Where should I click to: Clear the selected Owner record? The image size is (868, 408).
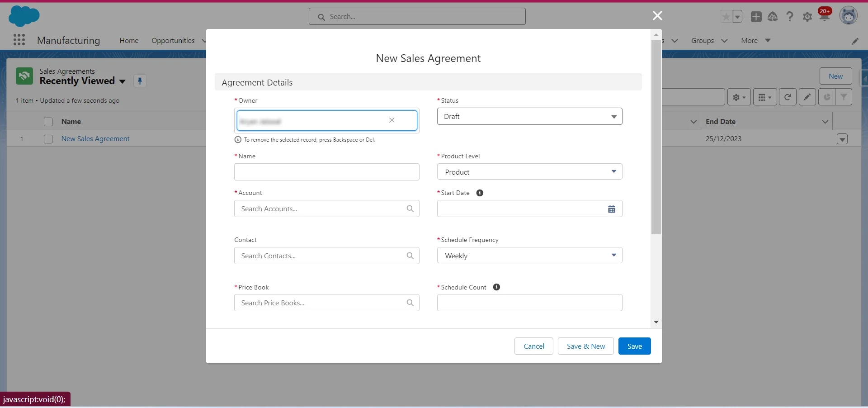pyautogui.click(x=392, y=120)
